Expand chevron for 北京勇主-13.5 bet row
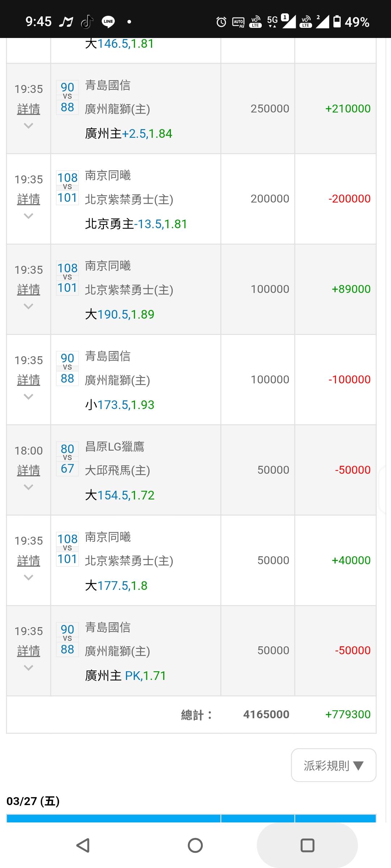 point(28,216)
